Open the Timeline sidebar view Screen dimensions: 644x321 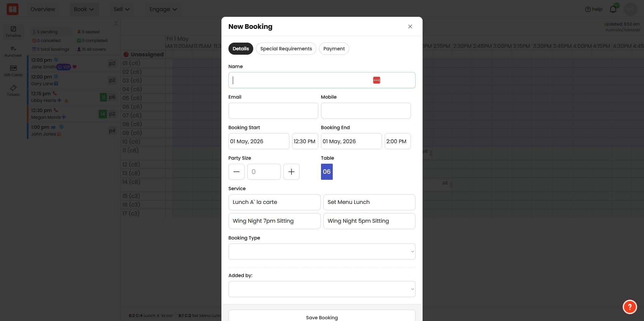[13, 32]
